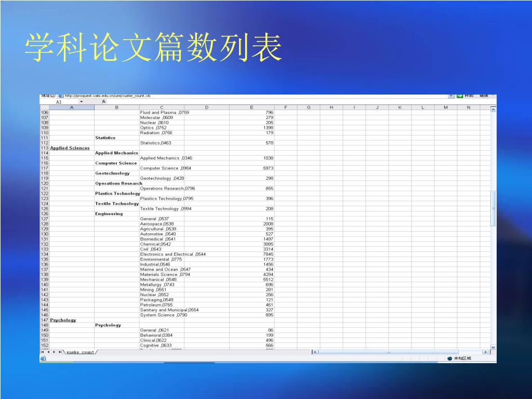Click horizontal scrollbar right arrow
This screenshot has width=532, height=399.
(x=486, y=352)
